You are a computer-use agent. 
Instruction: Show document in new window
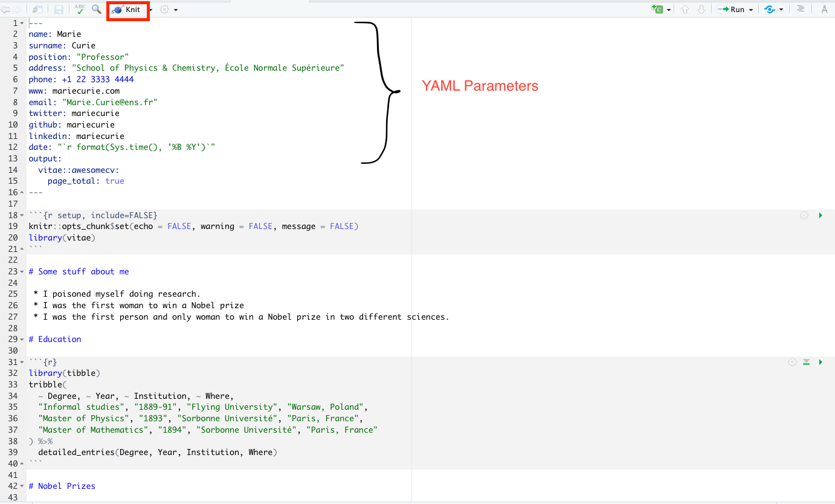tap(37, 10)
